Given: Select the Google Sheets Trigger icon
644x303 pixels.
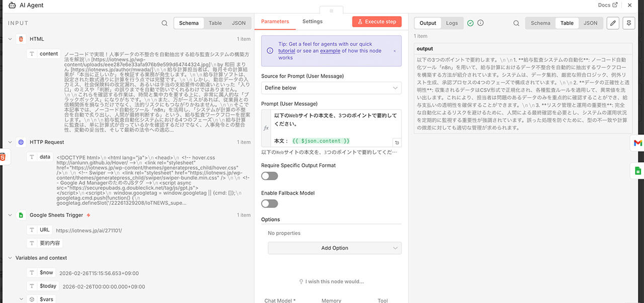Looking at the screenshot, I should [21, 214].
